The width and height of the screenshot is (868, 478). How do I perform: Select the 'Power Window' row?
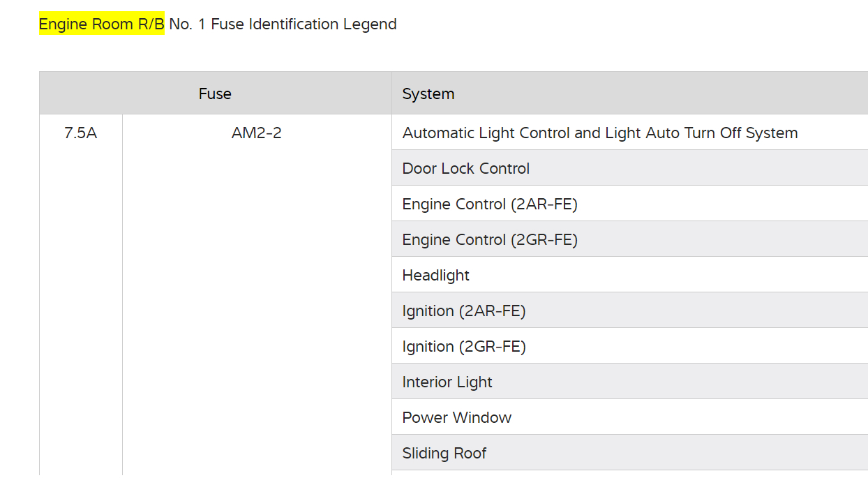457,418
